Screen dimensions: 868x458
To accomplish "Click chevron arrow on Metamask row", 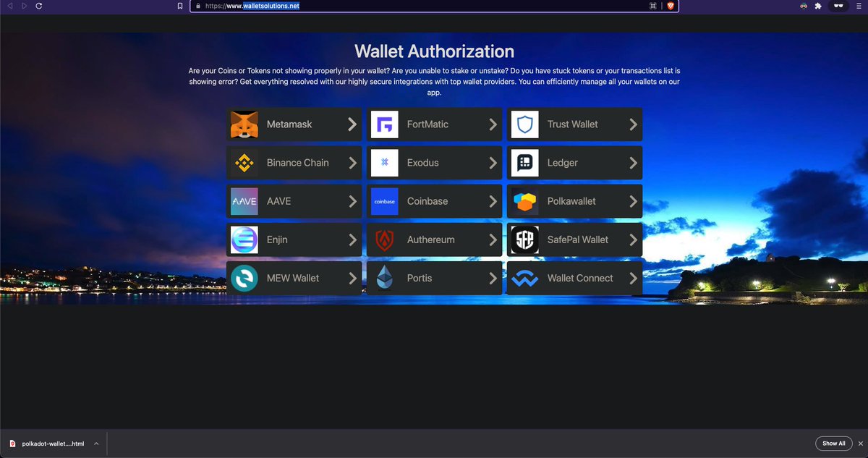I will click(x=352, y=124).
